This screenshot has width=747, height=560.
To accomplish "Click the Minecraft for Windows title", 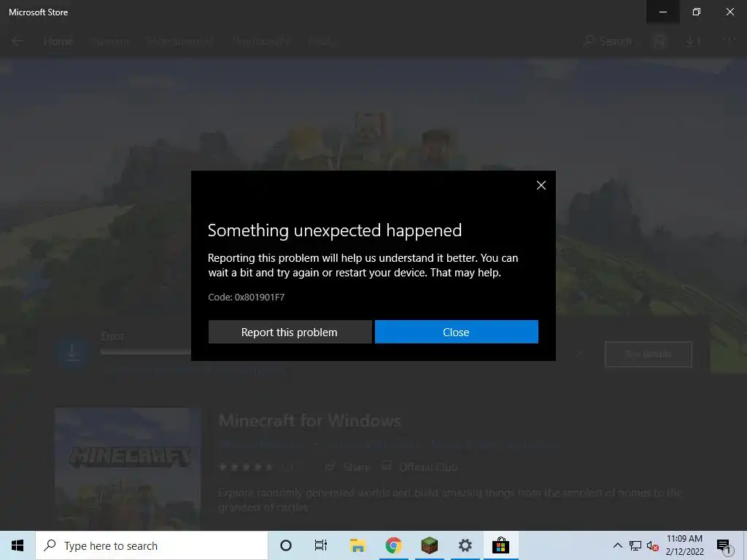I will (309, 421).
